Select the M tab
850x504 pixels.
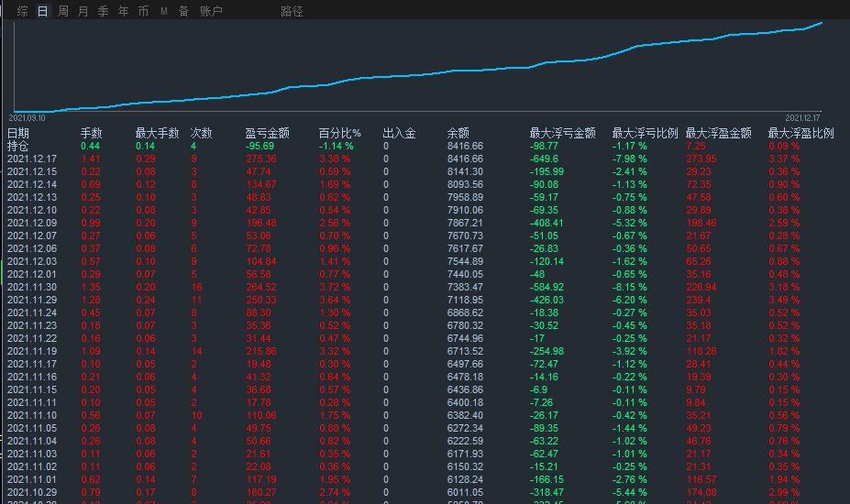pos(164,11)
